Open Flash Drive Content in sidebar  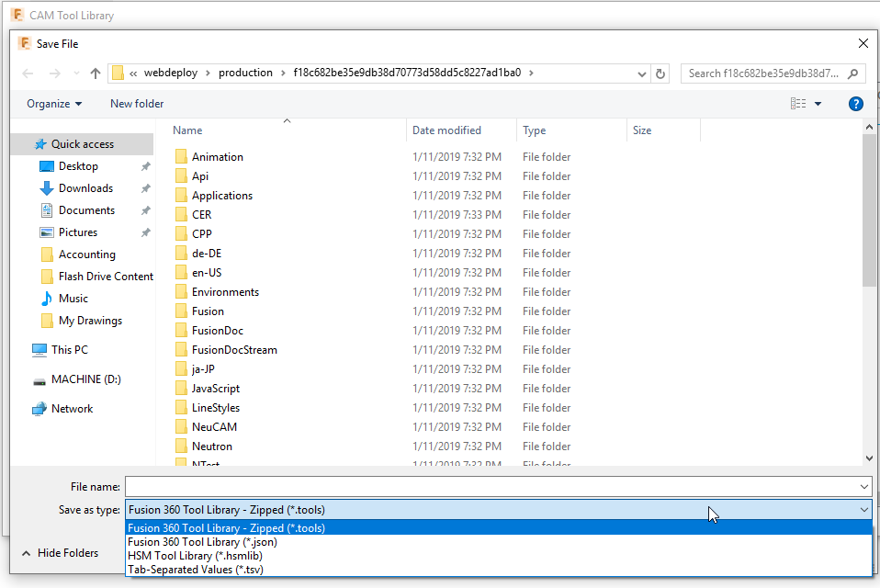[x=106, y=277]
